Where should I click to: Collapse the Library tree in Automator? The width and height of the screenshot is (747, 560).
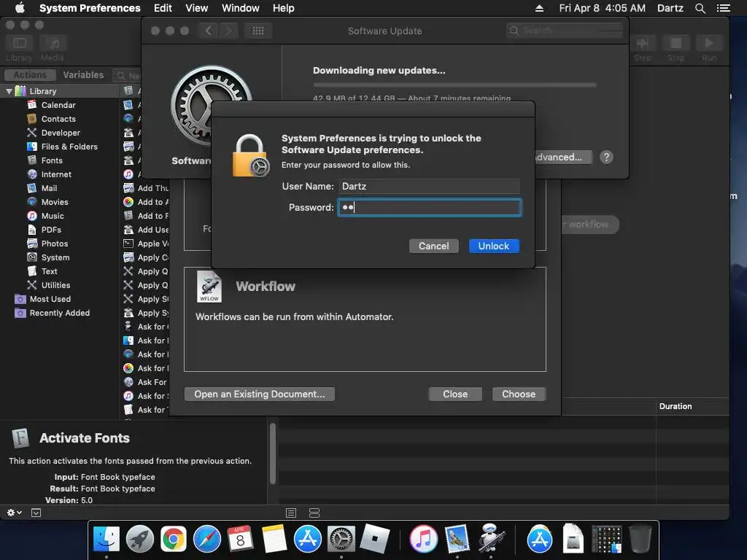pyautogui.click(x=9, y=91)
